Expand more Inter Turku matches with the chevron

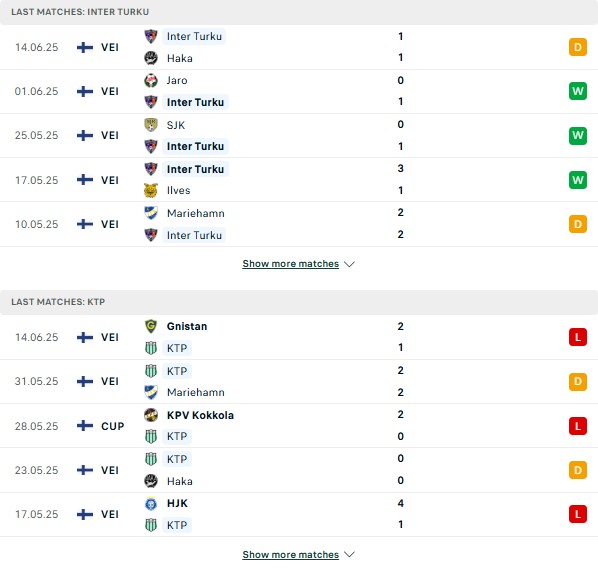click(x=349, y=264)
